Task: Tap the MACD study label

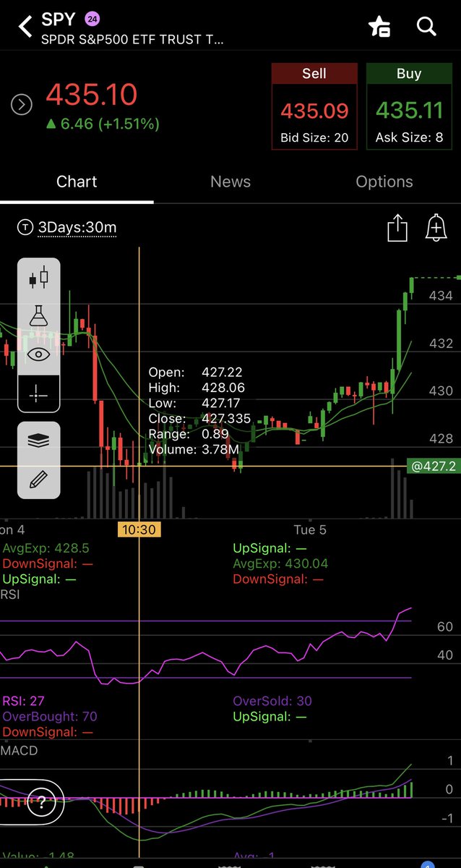Action: 19,751
